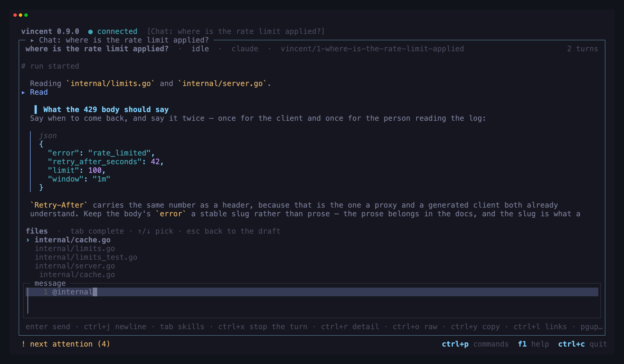The width and height of the screenshot is (624, 364).
Task: Click the 'esc back to the draft' hint
Action: [233, 231]
